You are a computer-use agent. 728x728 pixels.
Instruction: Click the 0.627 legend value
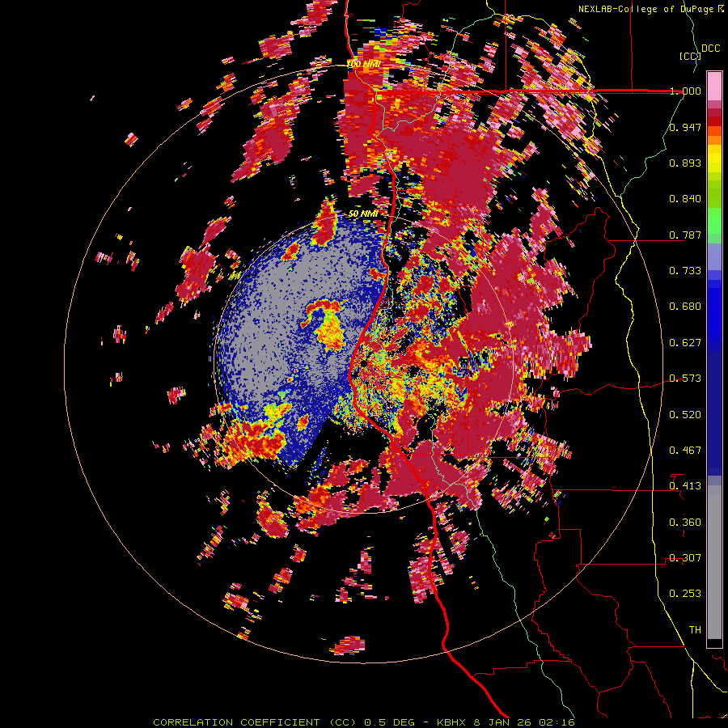685,343
